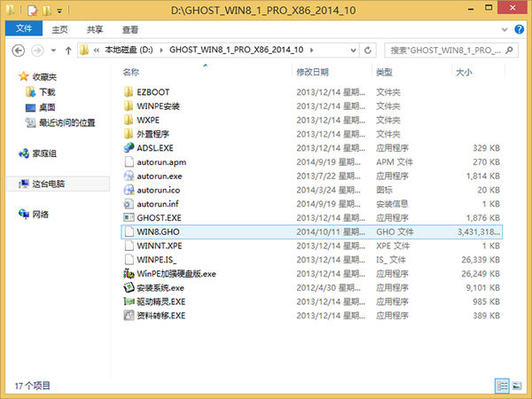Expand the ribbon using the chevron
Viewport: 532px width, 399px height.
coord(504,28)
